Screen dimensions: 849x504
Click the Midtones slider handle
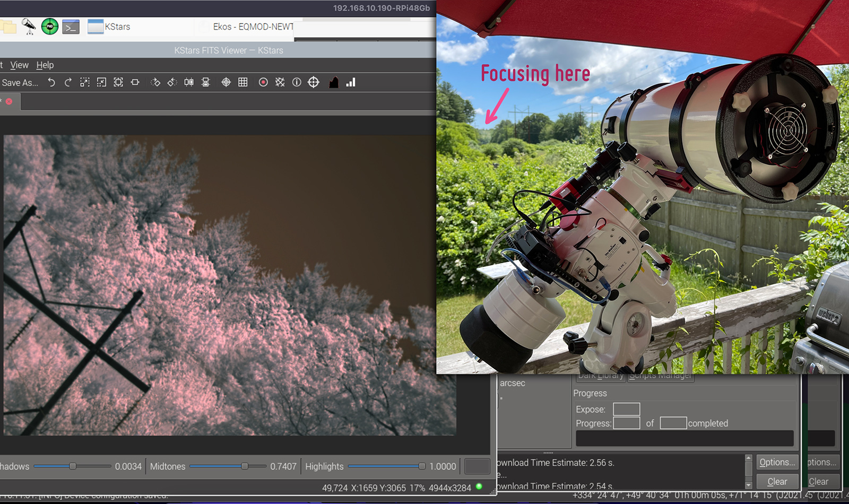click(x=245, y=466)
